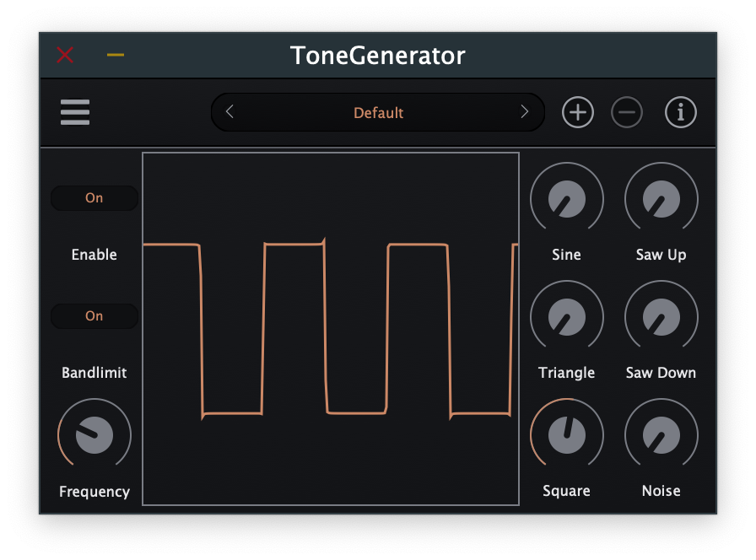Click the Triangle waveform knob
The height and width of the screenshot is (560, 756).
coord(566,316)
